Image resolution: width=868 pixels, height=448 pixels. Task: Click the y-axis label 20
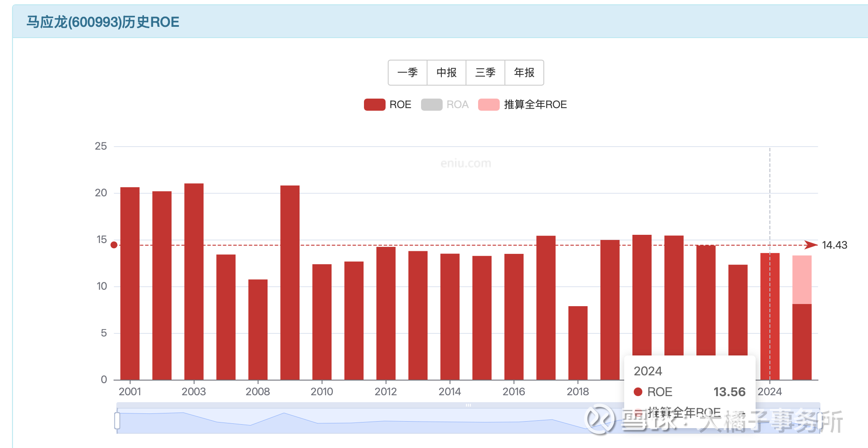[101, 193]
